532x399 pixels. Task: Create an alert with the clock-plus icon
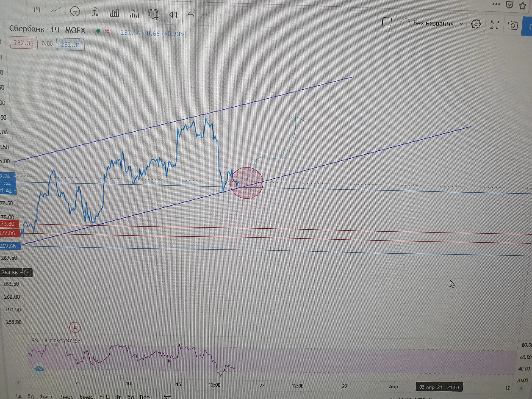click(153, 14)
